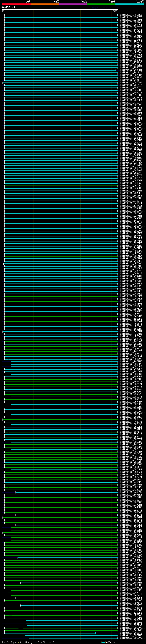Open the AV638149 query label
This screenshot has height=644, width=146.
click(x=8, y=8)
